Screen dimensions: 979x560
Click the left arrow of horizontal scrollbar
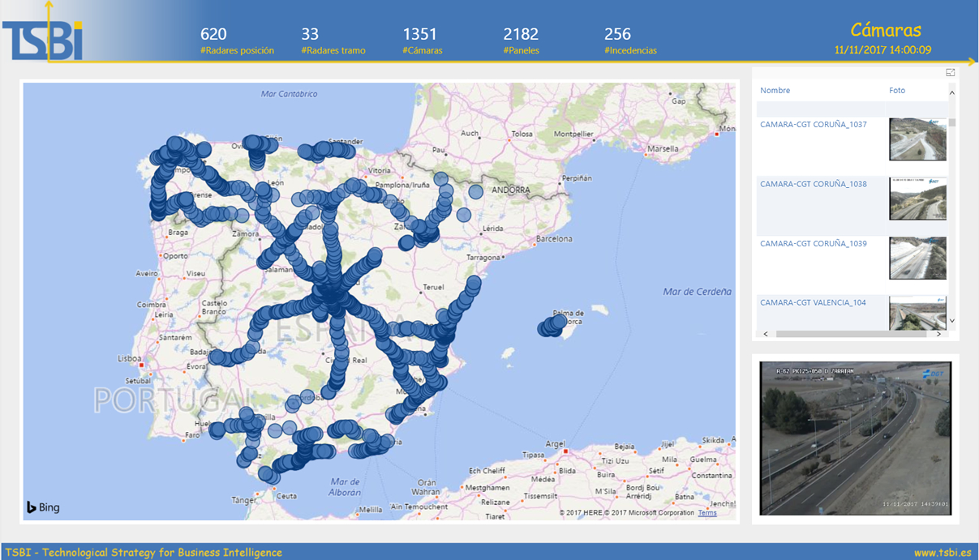coord(766,334)
